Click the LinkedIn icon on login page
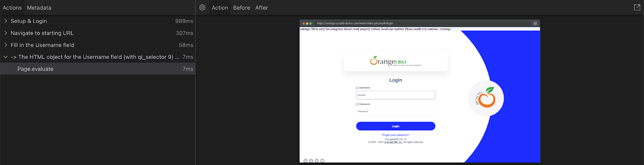This screenshot has width=644, height=165. (x=305, y=161)
